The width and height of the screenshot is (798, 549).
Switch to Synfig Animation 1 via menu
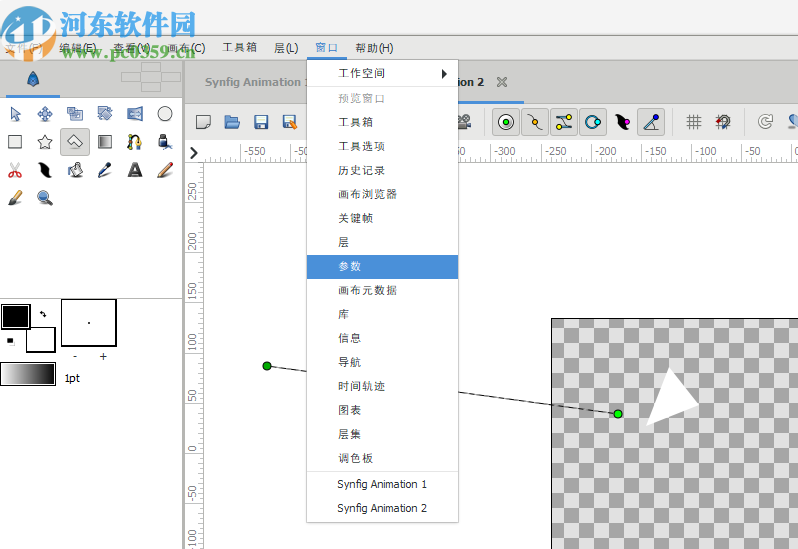pos(383,484)
